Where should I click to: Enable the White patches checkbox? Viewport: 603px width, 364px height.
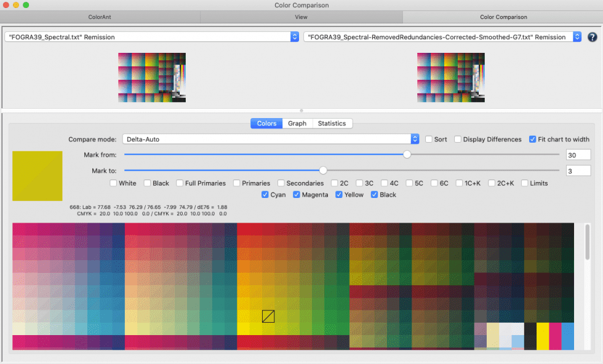tap(114, 183)
